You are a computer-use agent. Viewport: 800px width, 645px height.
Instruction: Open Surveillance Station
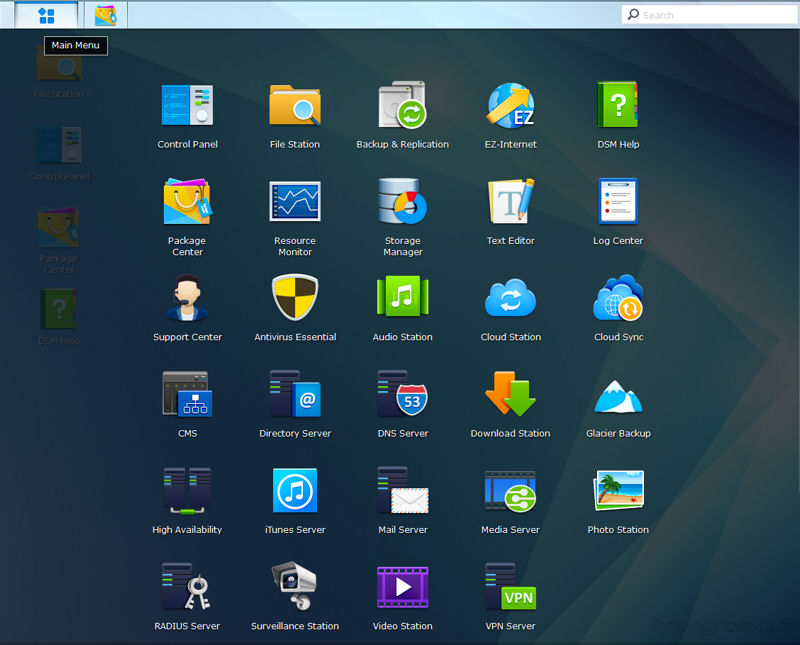[x=295, y=597]
